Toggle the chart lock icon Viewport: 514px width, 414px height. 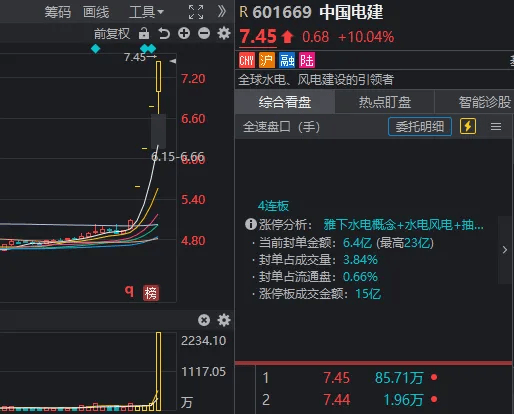point(144,33)
